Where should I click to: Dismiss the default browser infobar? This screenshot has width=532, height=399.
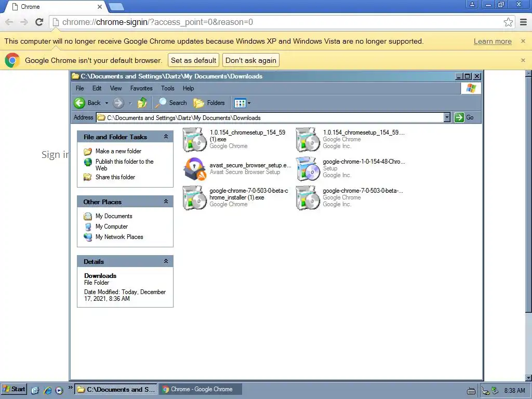pyautogui.click(x=523, y=60)
